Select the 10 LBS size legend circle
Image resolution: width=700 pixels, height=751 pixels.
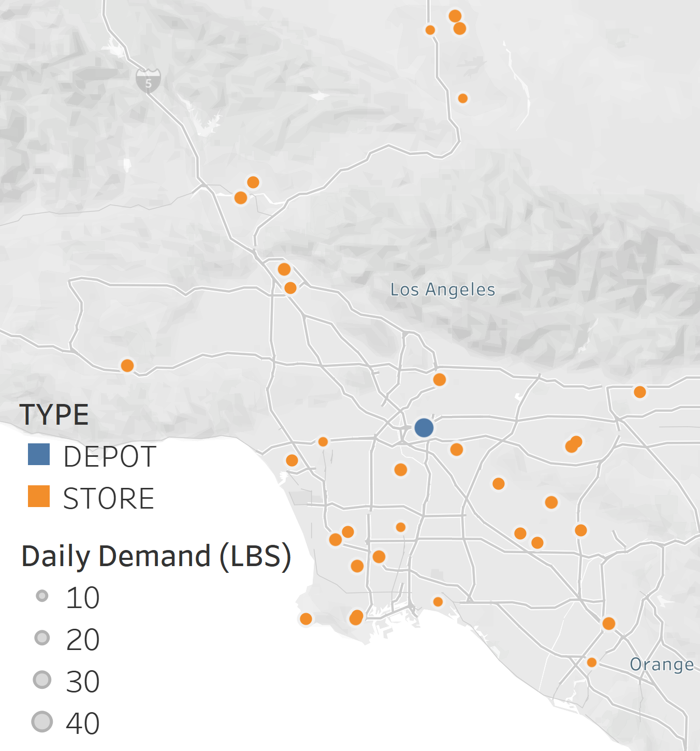[42, 596]
